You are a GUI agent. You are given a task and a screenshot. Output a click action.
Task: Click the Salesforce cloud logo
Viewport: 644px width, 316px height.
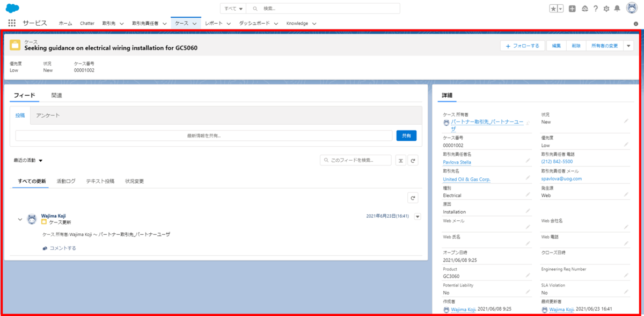pyautogui.click(x=12, y=8)
